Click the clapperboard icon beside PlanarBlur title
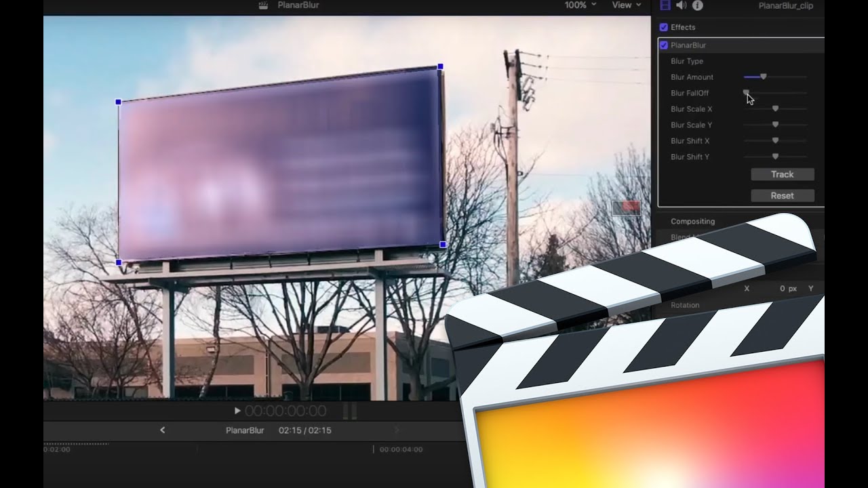This screenshot has height=488, width=868. (x=263, y=5)
